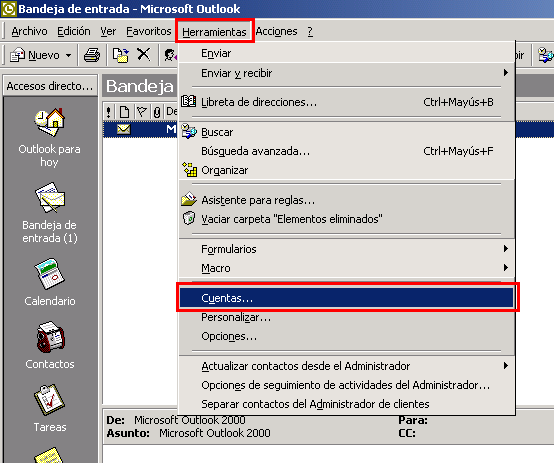Select Personalizar... menu entry
This screenshot has width=554, height=463.
(x=346, y=317)
